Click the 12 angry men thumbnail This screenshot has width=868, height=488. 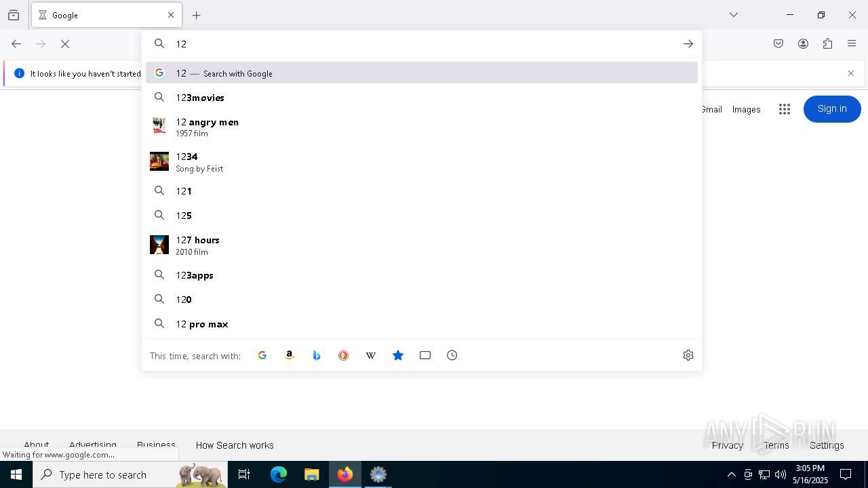(159, 127)
